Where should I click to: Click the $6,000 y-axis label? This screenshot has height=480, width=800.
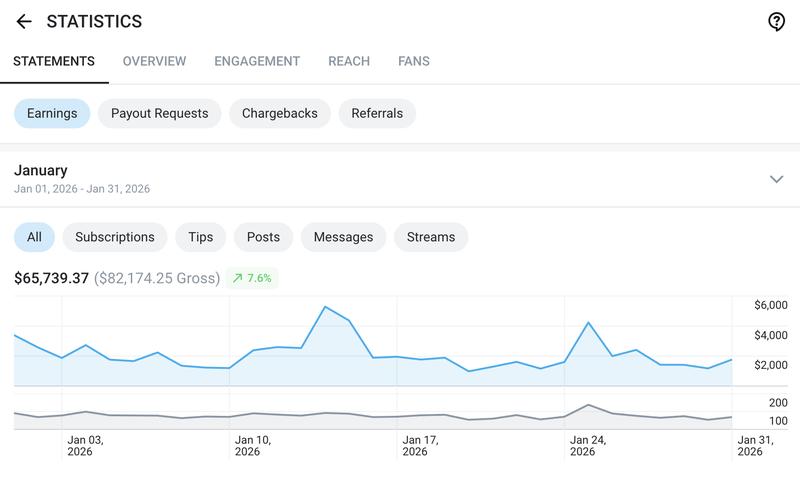pos(771,305)
